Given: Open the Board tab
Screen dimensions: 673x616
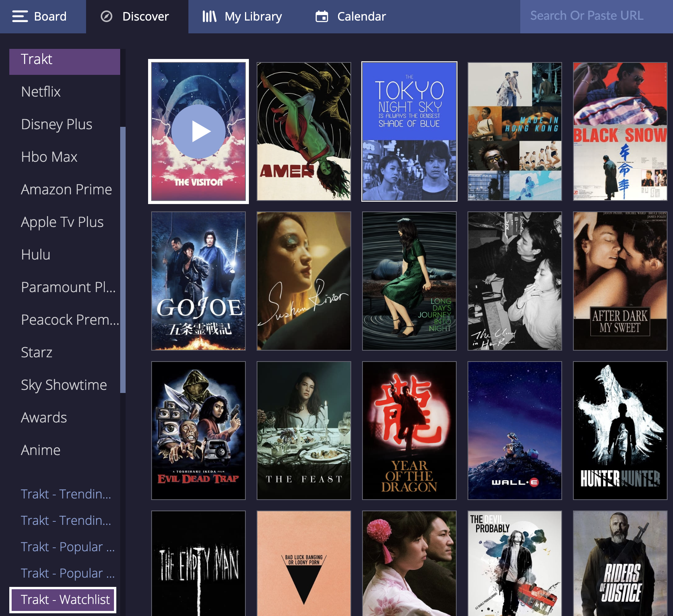Looking at the screenshot, I should tap(43, 17).
